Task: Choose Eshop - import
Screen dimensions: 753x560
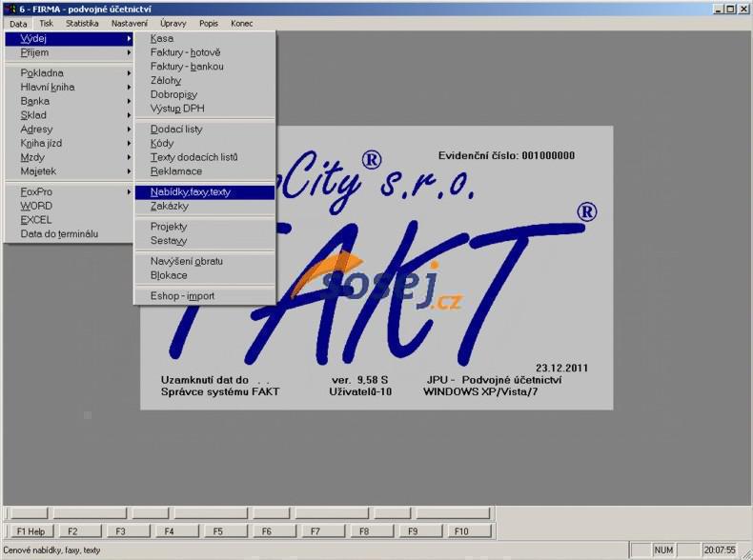Action: click(205, 296)
